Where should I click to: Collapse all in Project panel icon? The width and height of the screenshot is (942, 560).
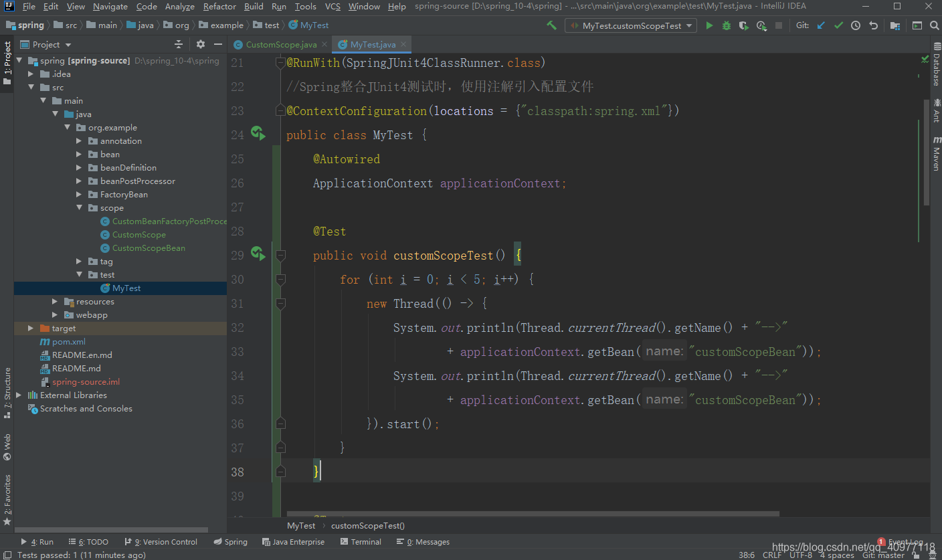click(x=179, y=44)
